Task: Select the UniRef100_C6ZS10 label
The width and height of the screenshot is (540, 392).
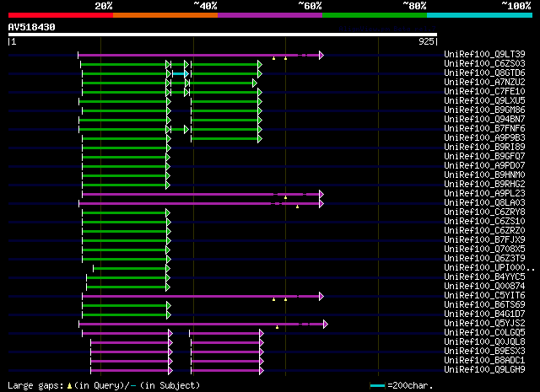Action: point(484,222)
